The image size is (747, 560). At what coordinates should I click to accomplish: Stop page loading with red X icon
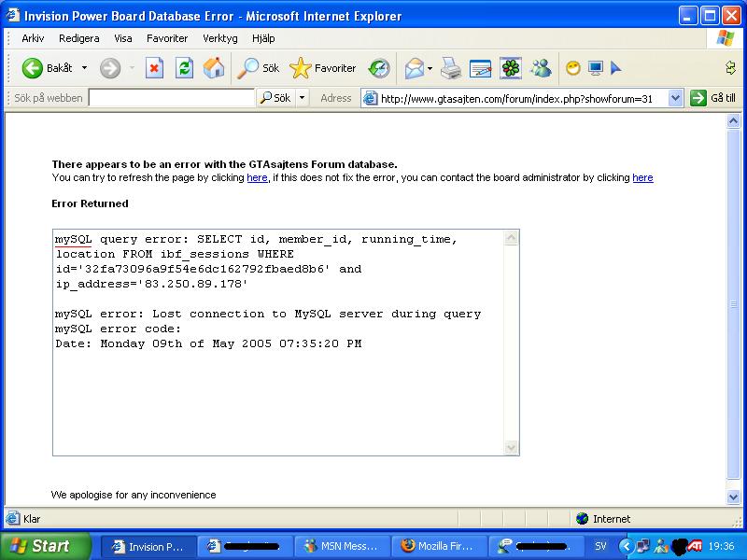pyautogui.click(x=154, y=68)
